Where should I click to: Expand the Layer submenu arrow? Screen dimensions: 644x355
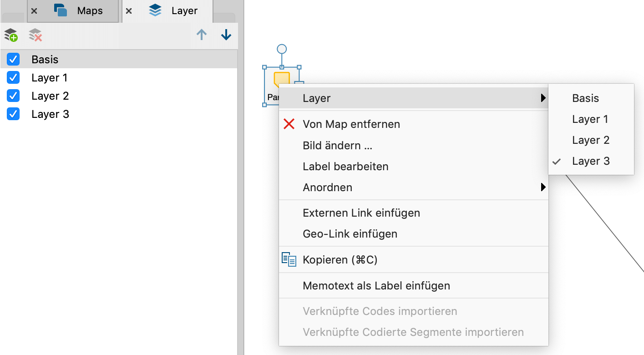click(543, 98)
